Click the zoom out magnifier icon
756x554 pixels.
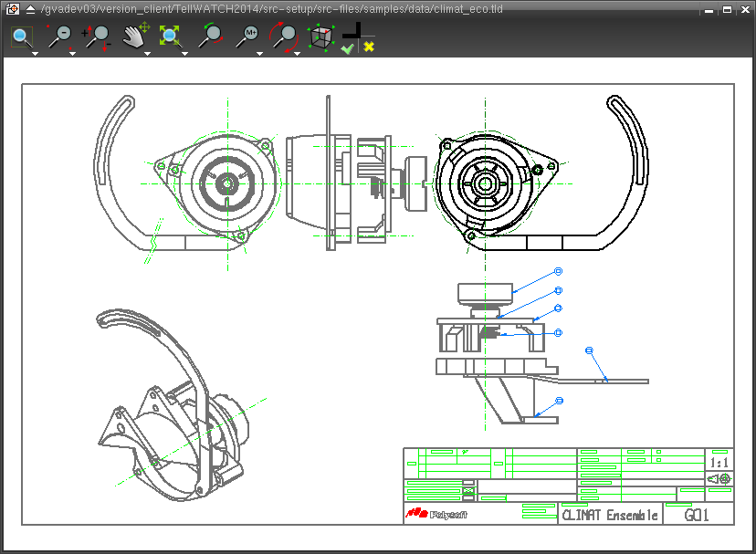(x=59, y=37)
